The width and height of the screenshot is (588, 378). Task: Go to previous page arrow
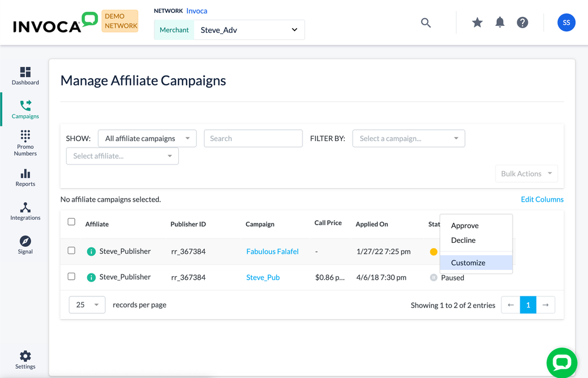[x=511, y=305]
